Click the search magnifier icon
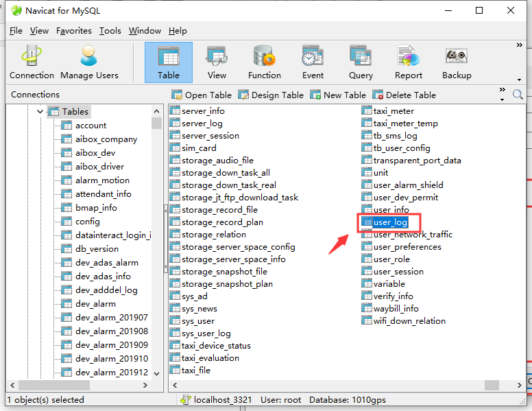 [518, 95]
